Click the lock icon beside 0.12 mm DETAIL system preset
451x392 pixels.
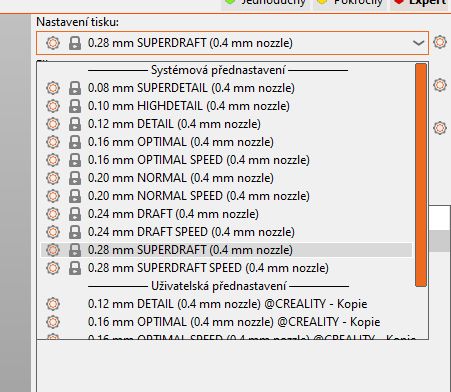tap(75, 124)
